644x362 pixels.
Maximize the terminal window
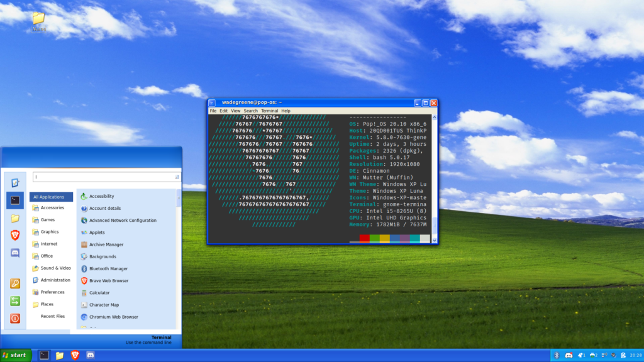tap(426, 103)
